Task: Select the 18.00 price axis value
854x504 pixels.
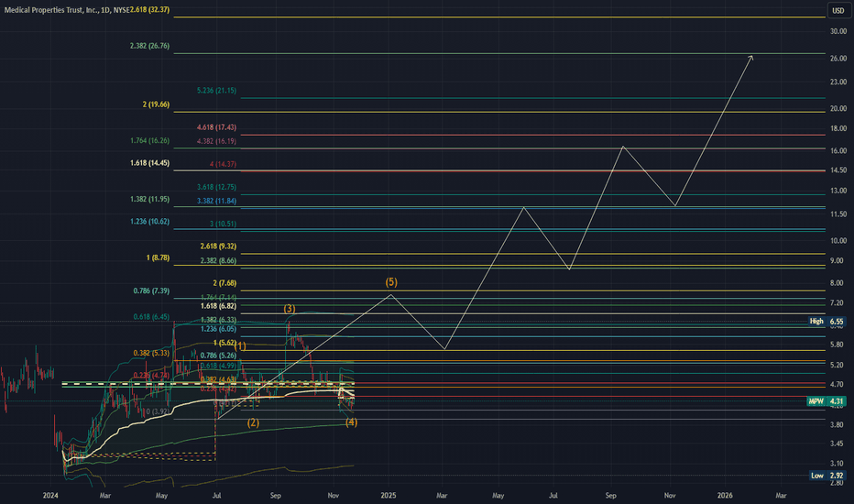Action: click(838, 128)
